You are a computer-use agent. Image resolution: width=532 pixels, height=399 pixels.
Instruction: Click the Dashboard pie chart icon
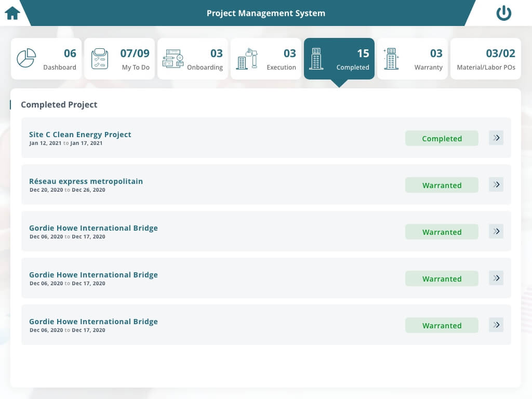point(26,58)
